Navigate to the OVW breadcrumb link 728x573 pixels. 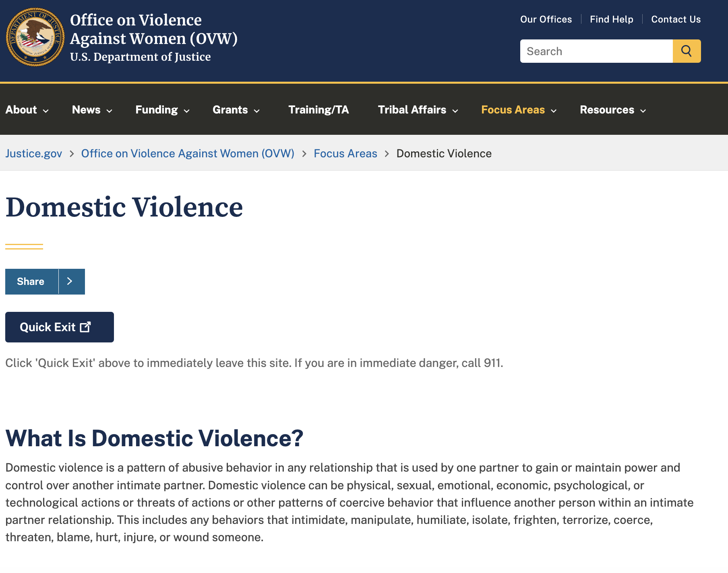point(188,153)
